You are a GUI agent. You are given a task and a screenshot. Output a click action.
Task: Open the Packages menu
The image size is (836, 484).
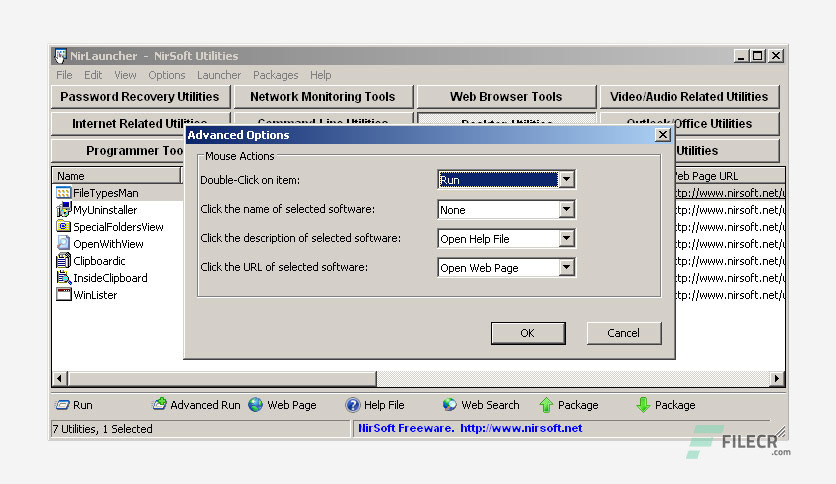pos(276,75)
